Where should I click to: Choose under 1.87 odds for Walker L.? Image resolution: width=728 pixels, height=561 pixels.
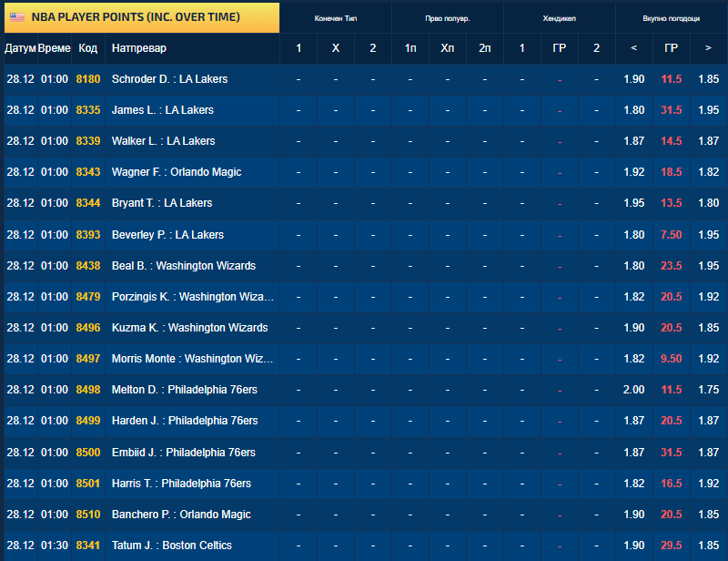tap(633, 141)
